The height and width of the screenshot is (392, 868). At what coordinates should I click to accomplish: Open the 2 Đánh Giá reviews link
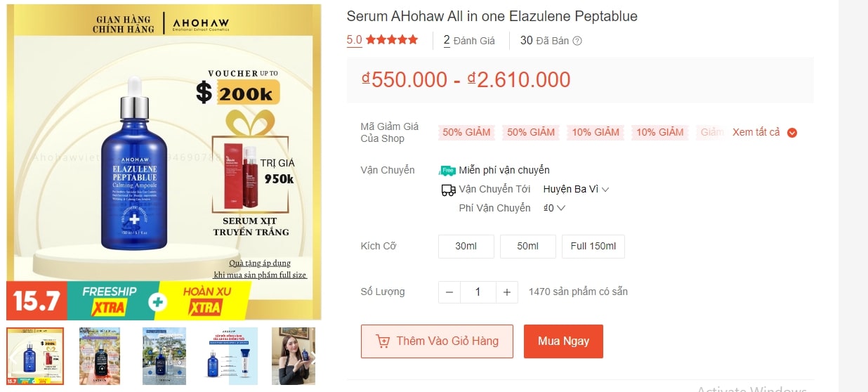coord(469,41)
